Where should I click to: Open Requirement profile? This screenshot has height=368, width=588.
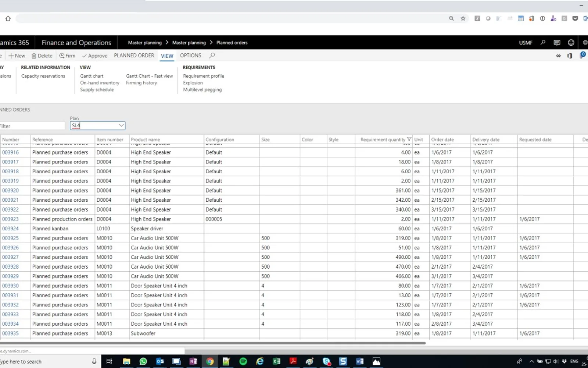204,76
